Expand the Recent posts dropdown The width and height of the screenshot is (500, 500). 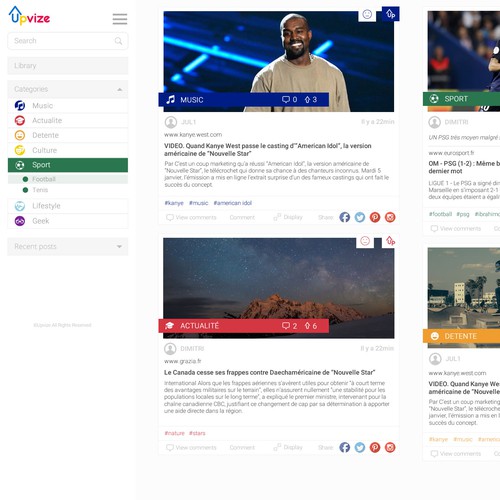point(68,247)
